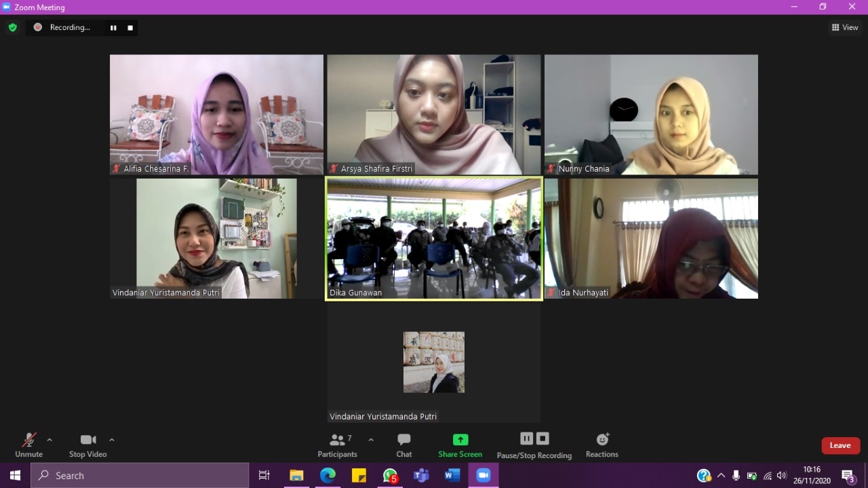Unmute the microphone
The height and width of the screenshot is (488, 868).
click(28, 445)
